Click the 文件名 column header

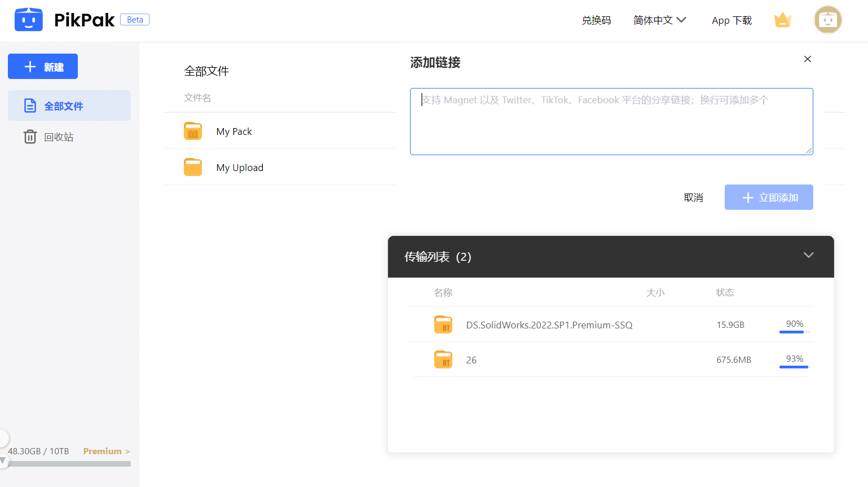(x=197, y=98)
